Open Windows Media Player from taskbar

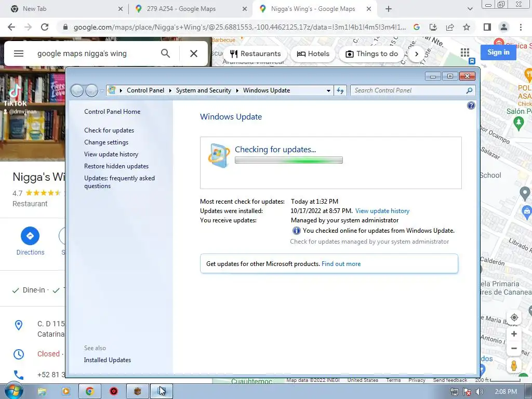pos(66,392)
